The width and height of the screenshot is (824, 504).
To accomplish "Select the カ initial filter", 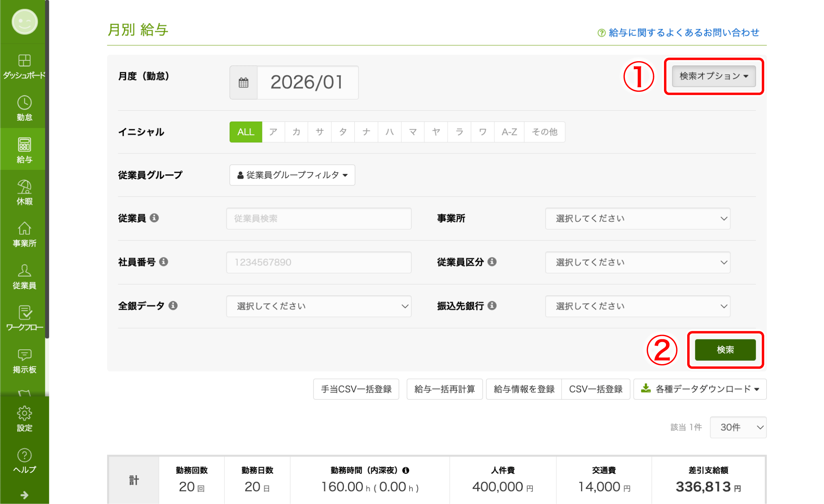I will coord(296,132).
